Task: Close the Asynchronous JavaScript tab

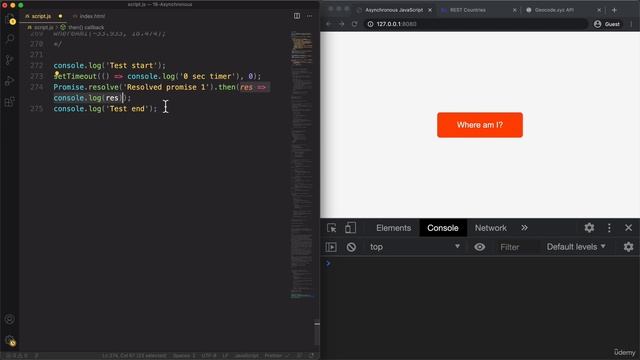Action: tap(430, 10)
